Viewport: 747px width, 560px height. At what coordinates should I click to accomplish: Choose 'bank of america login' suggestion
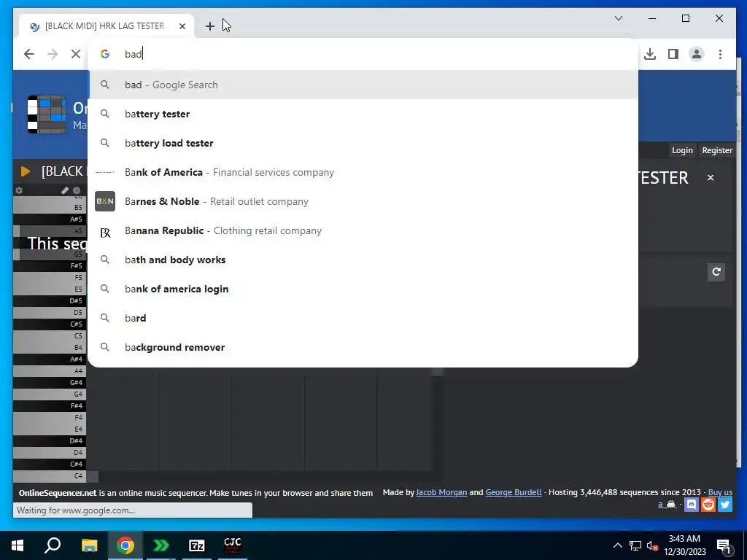(363, 289)
